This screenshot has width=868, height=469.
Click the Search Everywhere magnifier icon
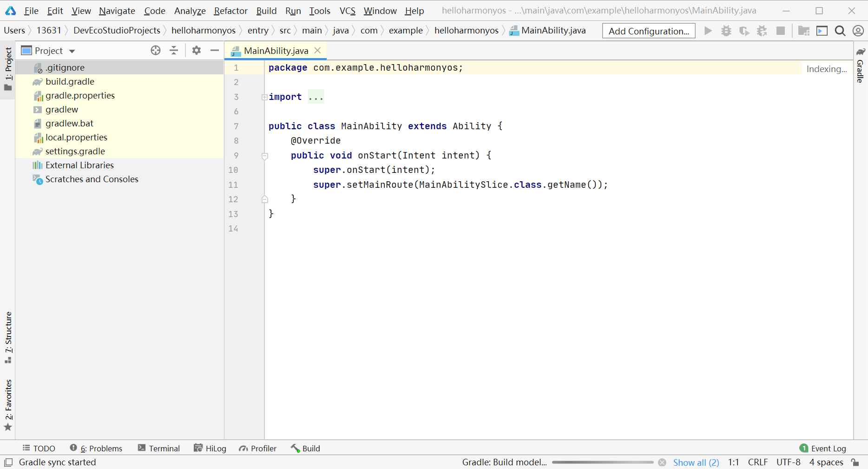840,31
